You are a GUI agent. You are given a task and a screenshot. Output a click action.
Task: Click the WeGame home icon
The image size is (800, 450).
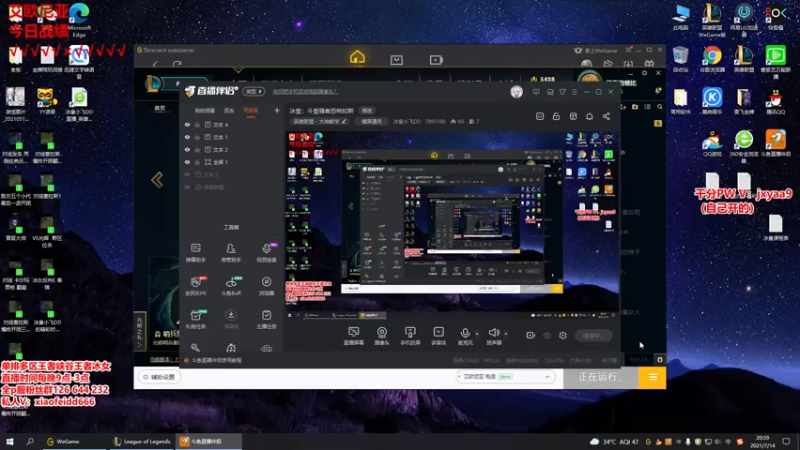[x=357, y=58]
